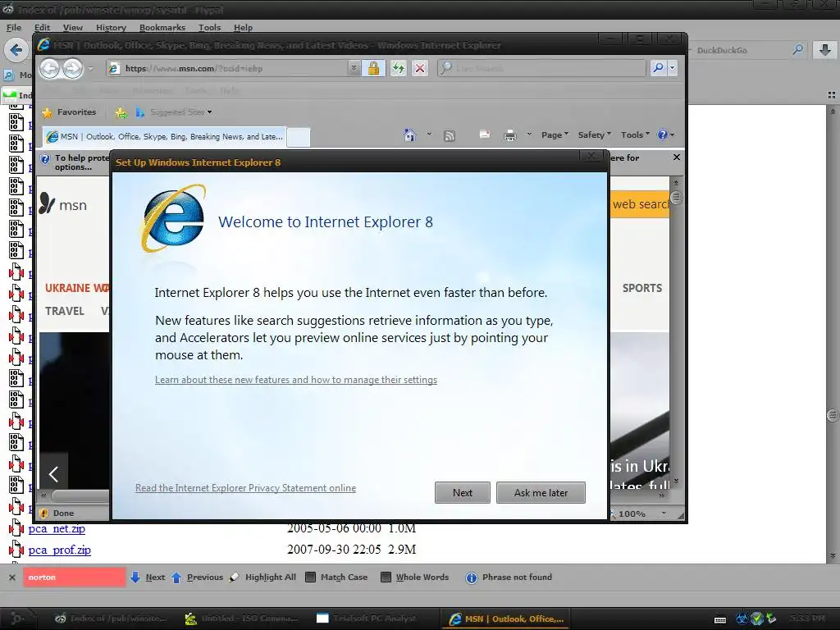This screenshot has height=630, width=840.
Task: Open Print dropdown arrow in IE
Action: coord(529,135)
